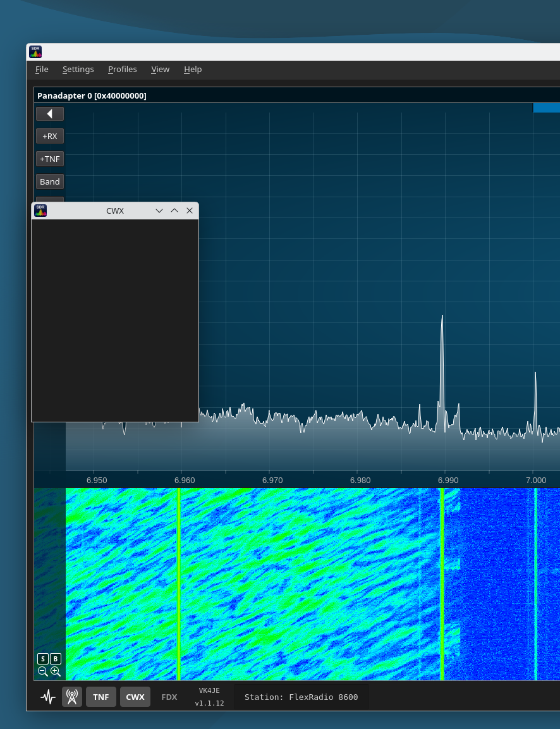Close the CWX window
This screenshot has height=729, width=560.
pyautogui.click(x=190, y=211)
